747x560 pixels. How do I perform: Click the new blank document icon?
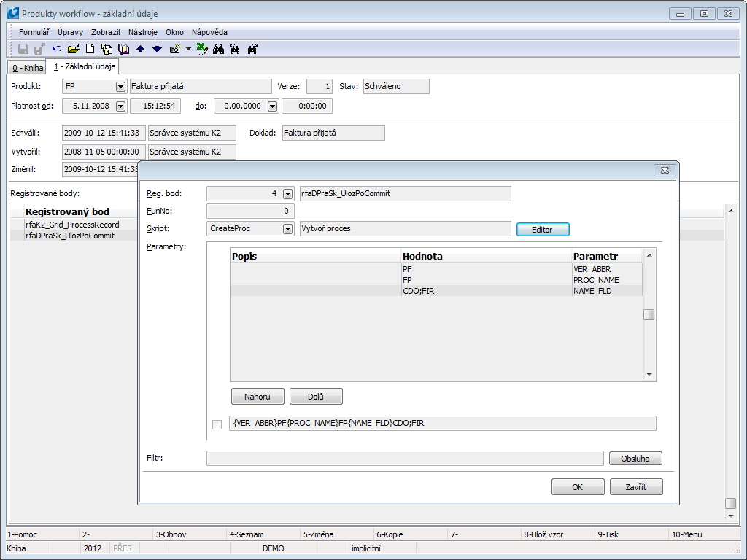90,49
